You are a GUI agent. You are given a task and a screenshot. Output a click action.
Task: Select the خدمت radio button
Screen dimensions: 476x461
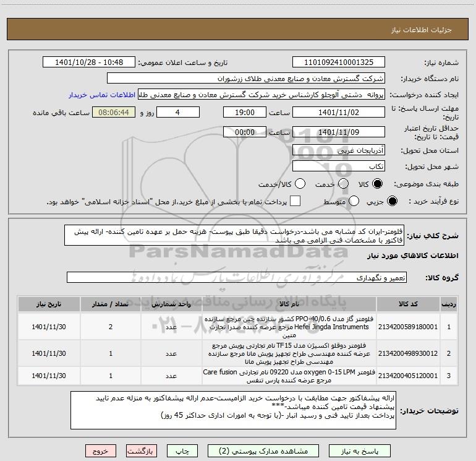pyautogui.click(x=343, y=184)
